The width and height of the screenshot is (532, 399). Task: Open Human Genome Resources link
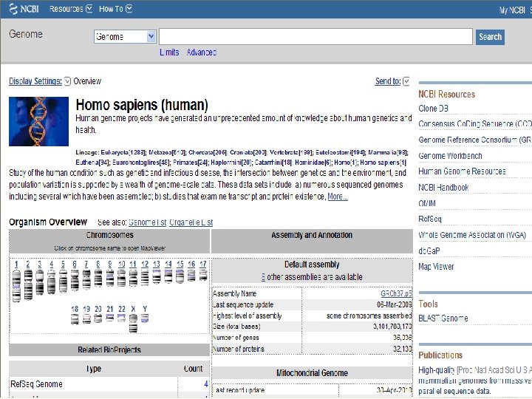462,171
